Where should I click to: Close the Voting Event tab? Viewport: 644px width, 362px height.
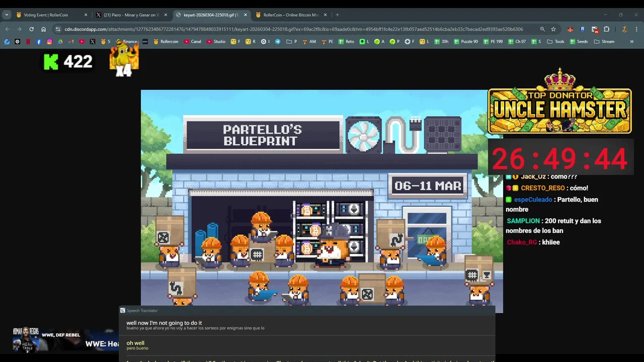pyautogui.click(x=86, y=15)
